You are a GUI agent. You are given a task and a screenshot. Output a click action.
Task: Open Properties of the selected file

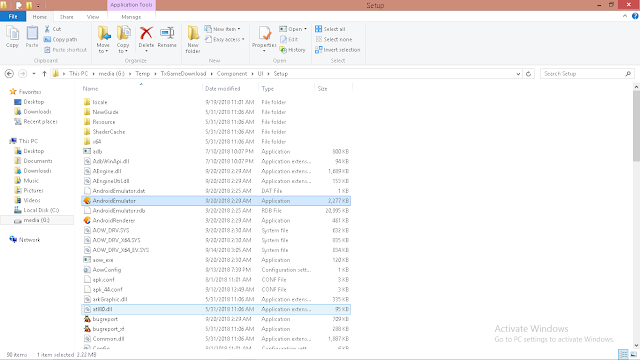[x=264, y=37]
